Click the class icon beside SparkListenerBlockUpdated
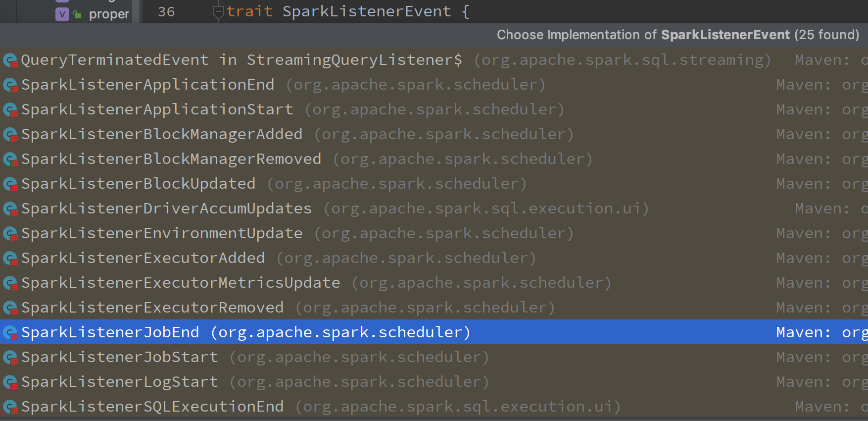 [10, 184]
